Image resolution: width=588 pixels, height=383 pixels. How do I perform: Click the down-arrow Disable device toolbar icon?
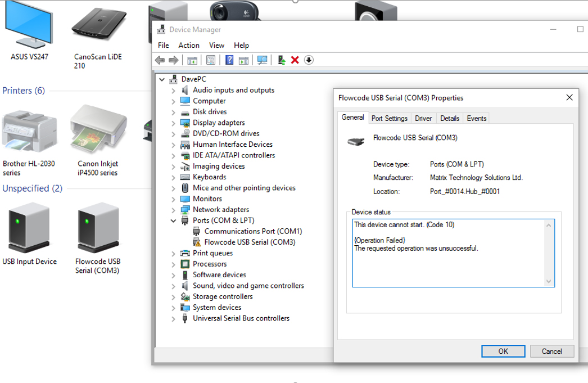click(x=309, y=60)
